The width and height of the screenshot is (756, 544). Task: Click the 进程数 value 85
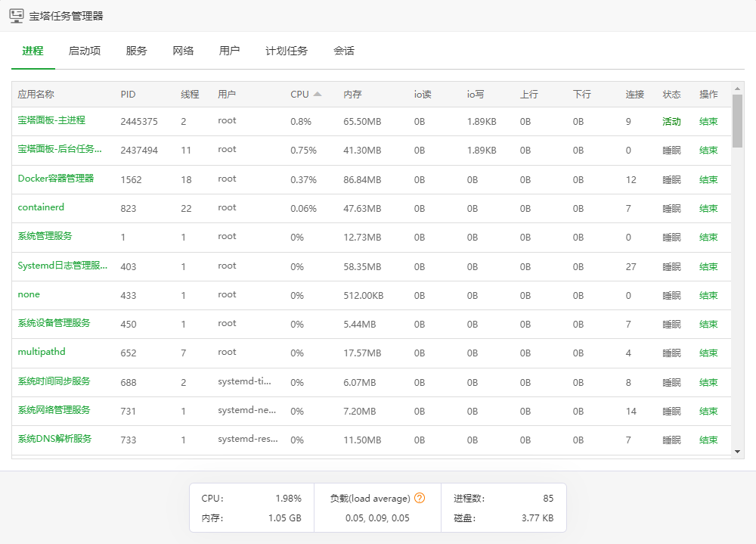pyautogui.click(x=548, y=498)
